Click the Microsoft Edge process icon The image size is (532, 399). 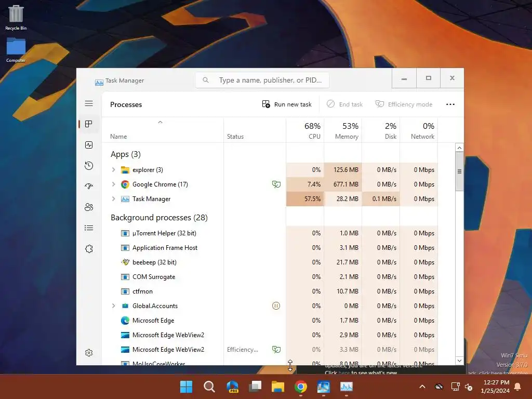pyautogui.click(x=125, y=320)
